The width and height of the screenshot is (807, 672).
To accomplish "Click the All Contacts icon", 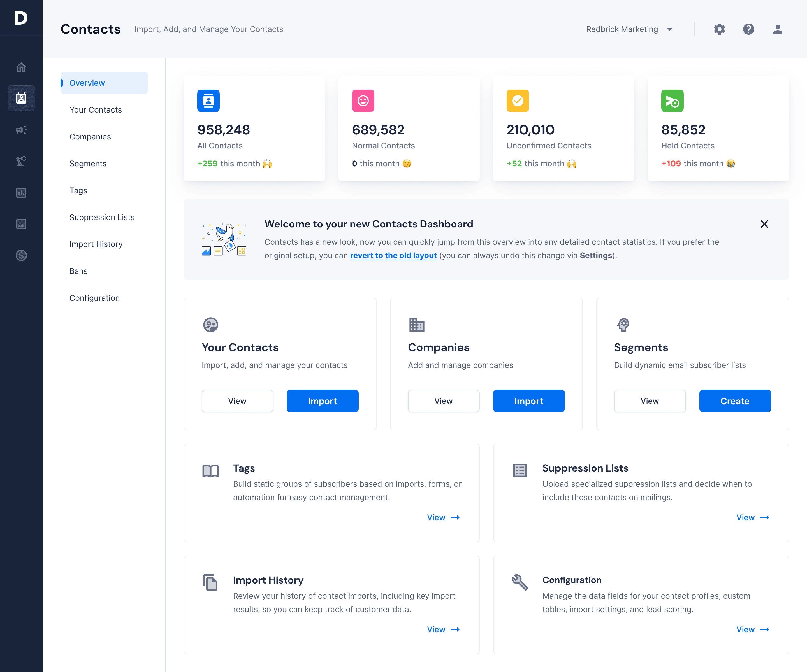I will [208, 101].
